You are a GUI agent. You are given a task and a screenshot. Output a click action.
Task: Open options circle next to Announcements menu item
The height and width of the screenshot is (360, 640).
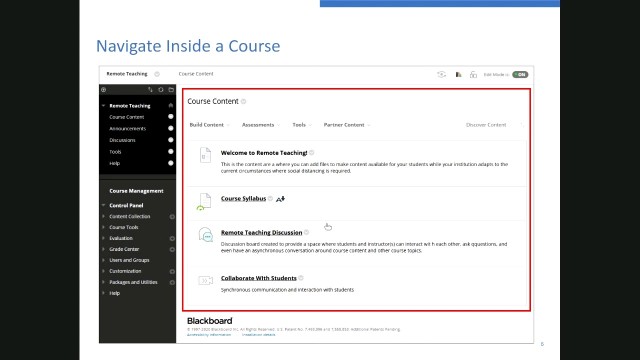coord(171,128)
